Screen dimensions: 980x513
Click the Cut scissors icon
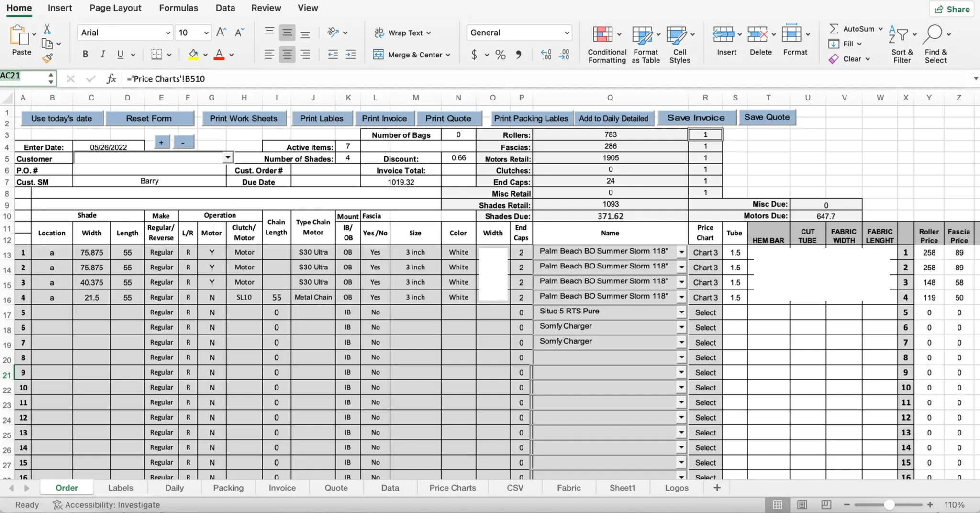(x=47, y=30)
